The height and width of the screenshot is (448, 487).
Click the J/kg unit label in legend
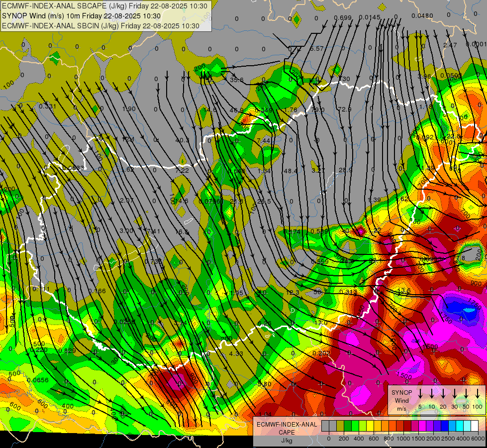tap(287, 441)
